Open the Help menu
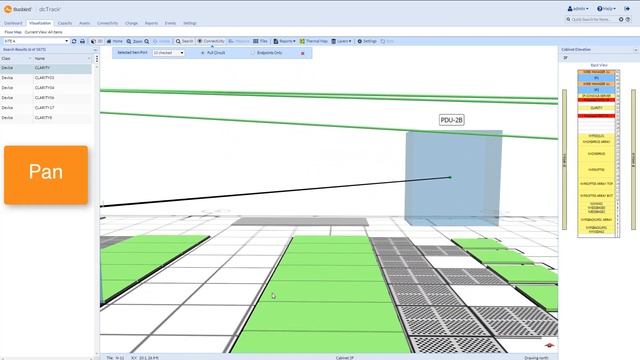Viewport: 640px width, 360px height. [606, 9]
